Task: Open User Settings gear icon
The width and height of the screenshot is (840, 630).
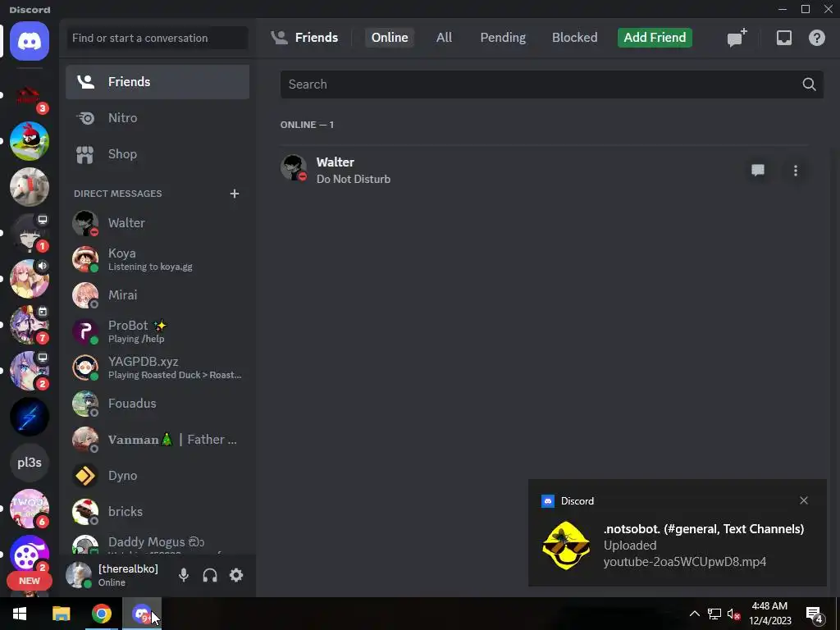Action: [236, 575]
